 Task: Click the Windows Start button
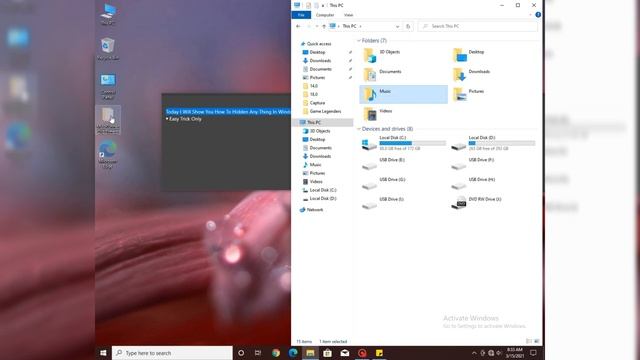103,353
